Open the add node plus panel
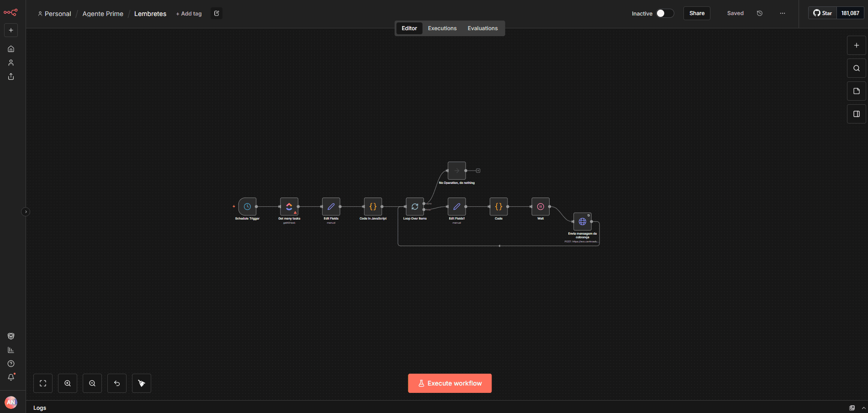Viewport: 868px width, 413px height. coord(856,45)
